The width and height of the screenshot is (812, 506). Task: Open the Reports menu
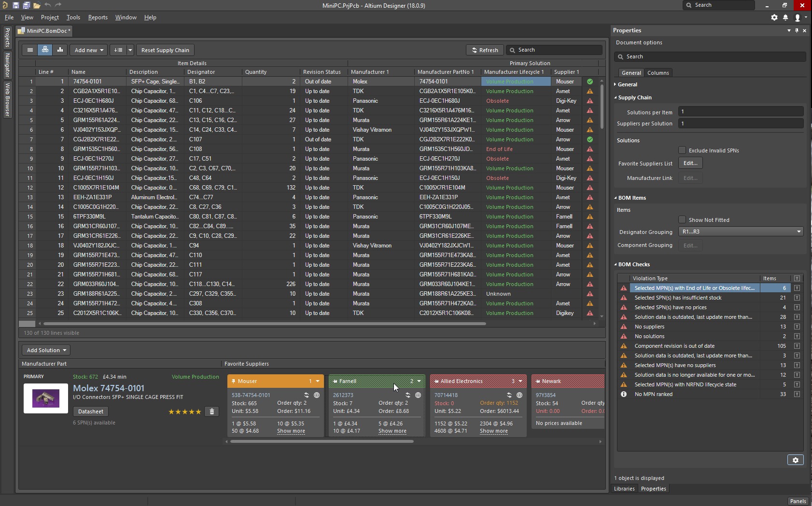point(98,17)
